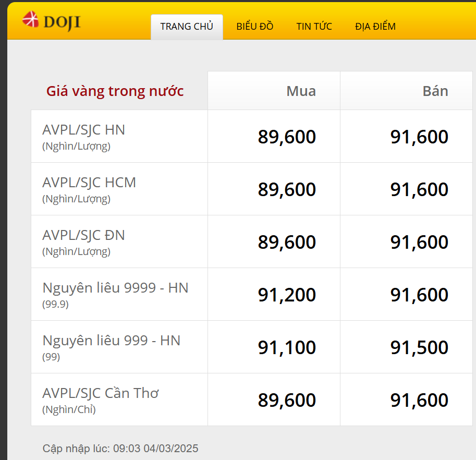The image size is (476, 460).
Task: Select the Nguyên liệu 9999 - HN row
Action: 116,287
